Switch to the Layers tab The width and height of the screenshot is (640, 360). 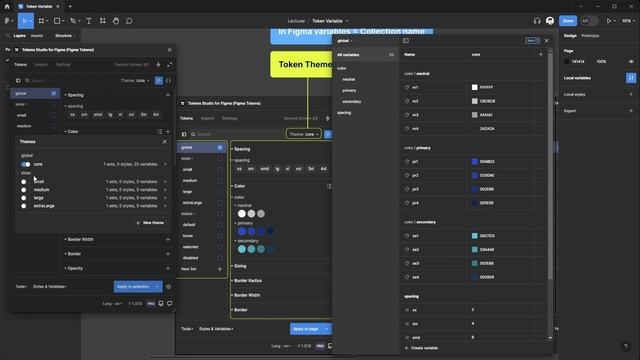point(19,36)
